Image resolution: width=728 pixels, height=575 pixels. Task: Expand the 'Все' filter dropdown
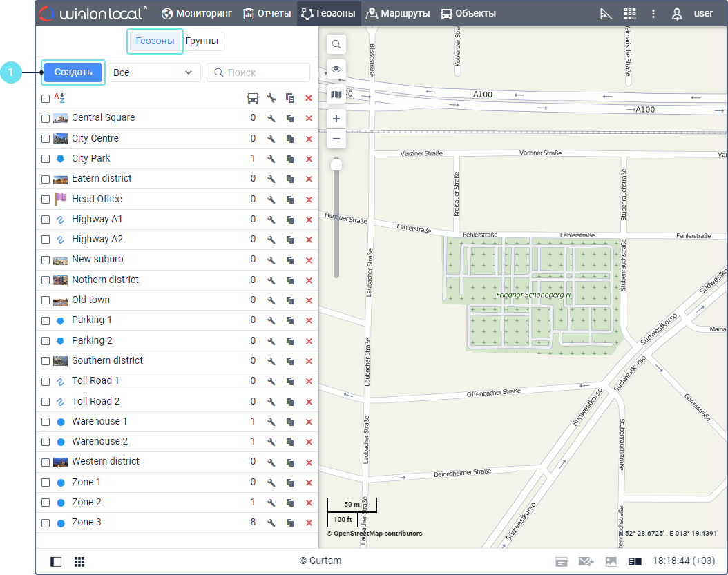(153, 72)
